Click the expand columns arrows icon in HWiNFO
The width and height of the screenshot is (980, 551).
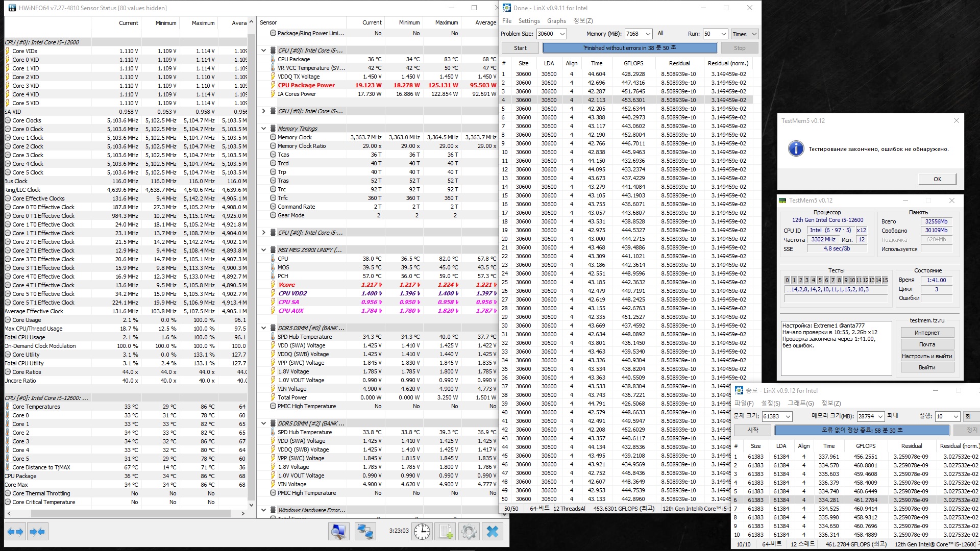point(15,532)
